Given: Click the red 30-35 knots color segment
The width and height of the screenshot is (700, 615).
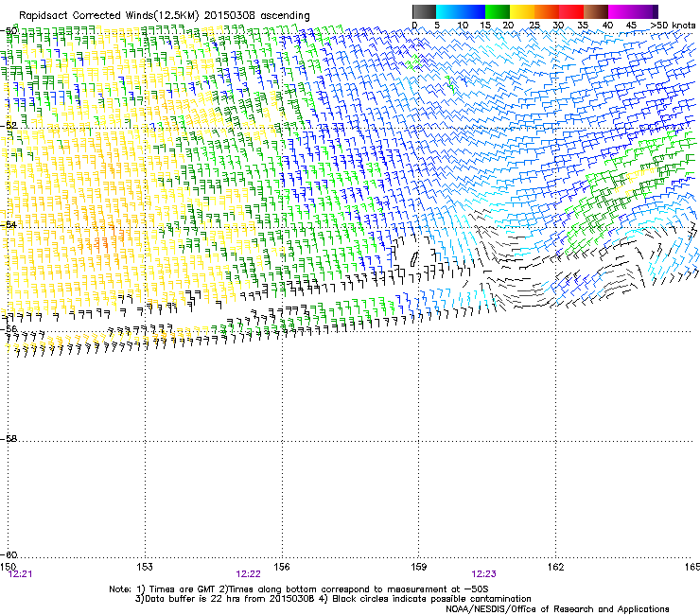Looking at the screenshot, I should click(571, 11).
